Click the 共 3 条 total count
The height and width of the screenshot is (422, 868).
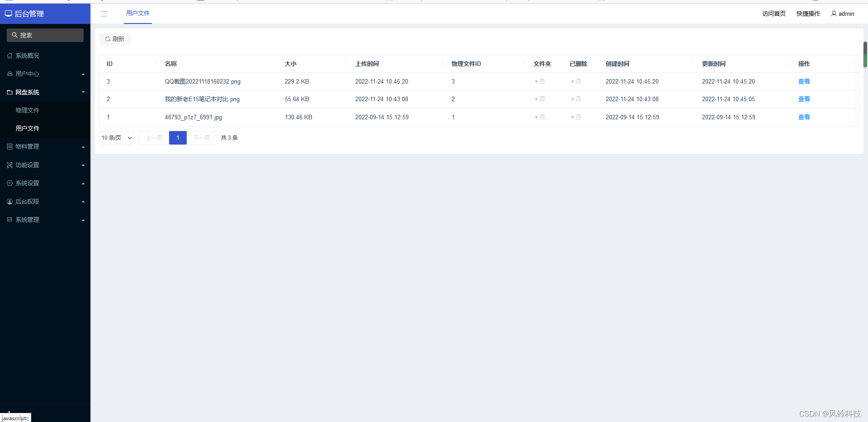[229, 138]
